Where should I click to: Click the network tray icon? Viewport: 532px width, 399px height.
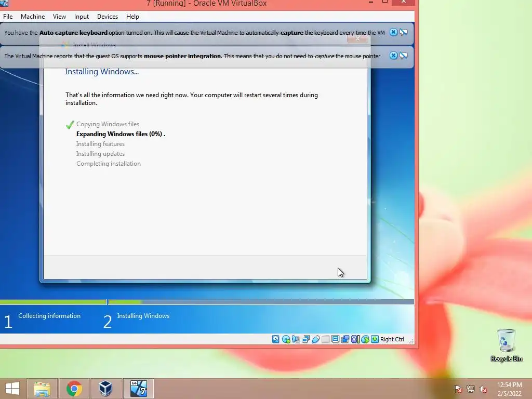point(471,389)
